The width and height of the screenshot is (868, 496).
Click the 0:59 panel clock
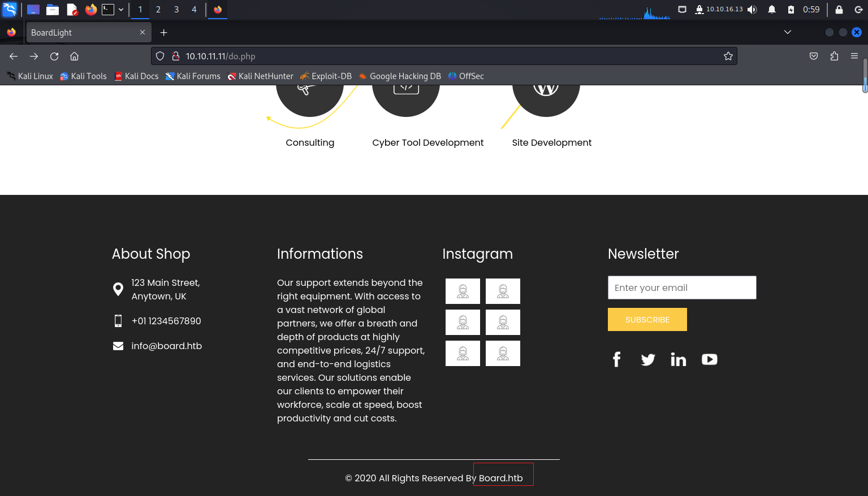click(811, 9)
